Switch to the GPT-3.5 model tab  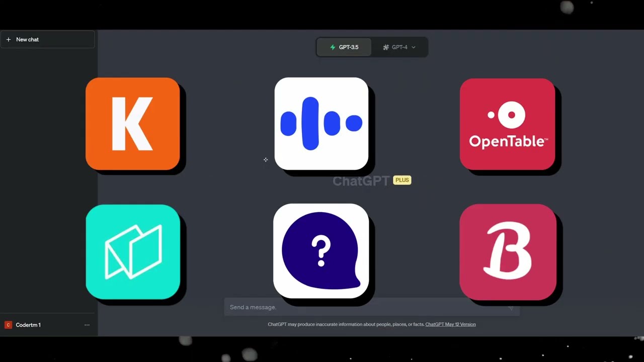[x=344, y=47]
